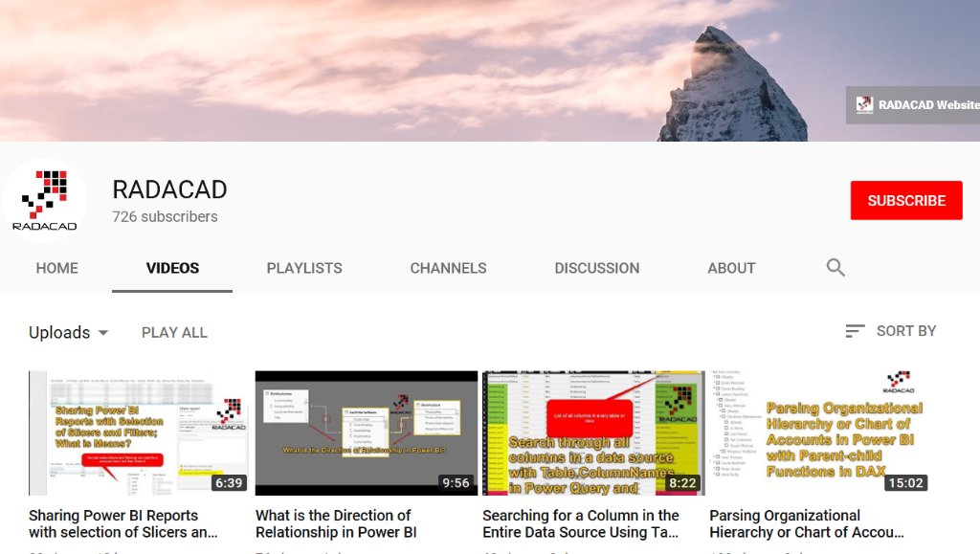The image size is (980, 554).
Task: Open the channel search magnifier icon
Action: click(x=835, y=267)
